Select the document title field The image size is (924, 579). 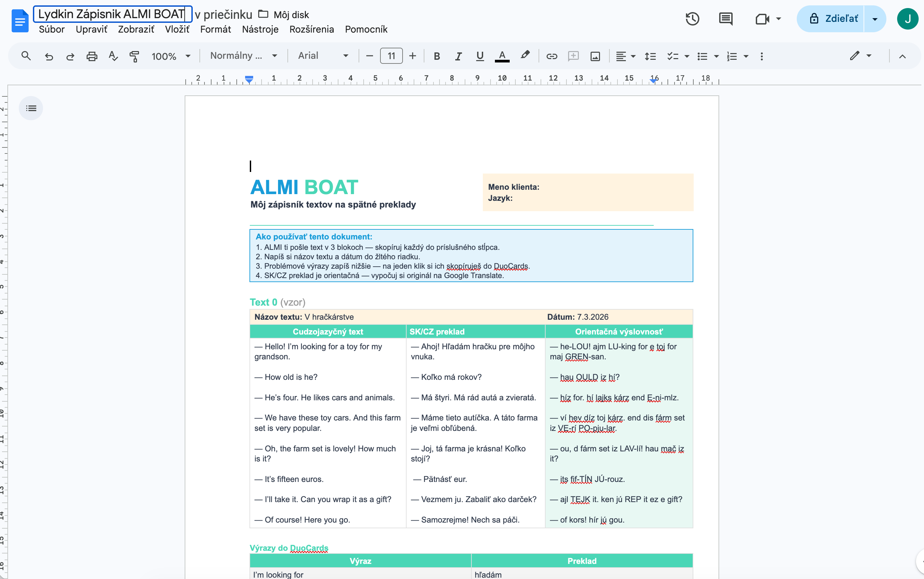111,14
